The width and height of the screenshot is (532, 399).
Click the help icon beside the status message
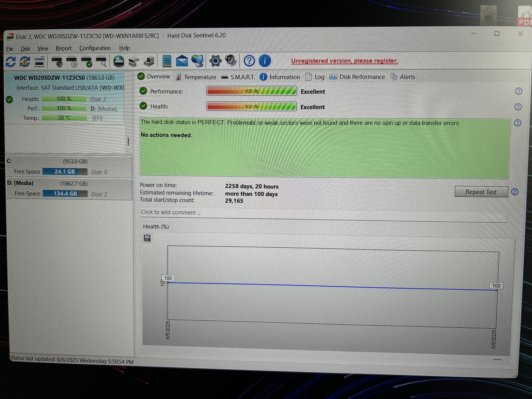coord(518,123)
